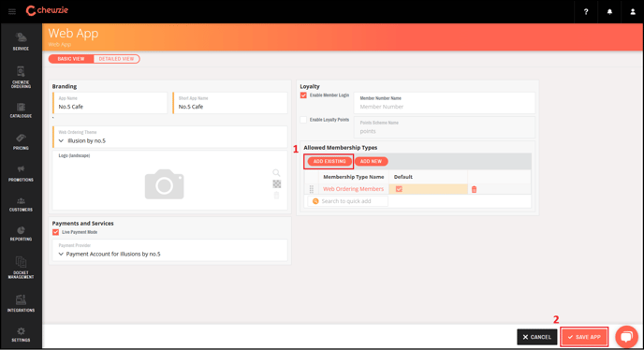
Task: Switch to Detailed View tab
Action: click(116, 59)
